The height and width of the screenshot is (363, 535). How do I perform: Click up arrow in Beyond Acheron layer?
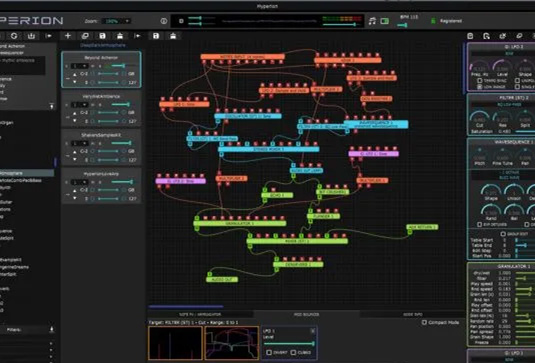[75, 74]
